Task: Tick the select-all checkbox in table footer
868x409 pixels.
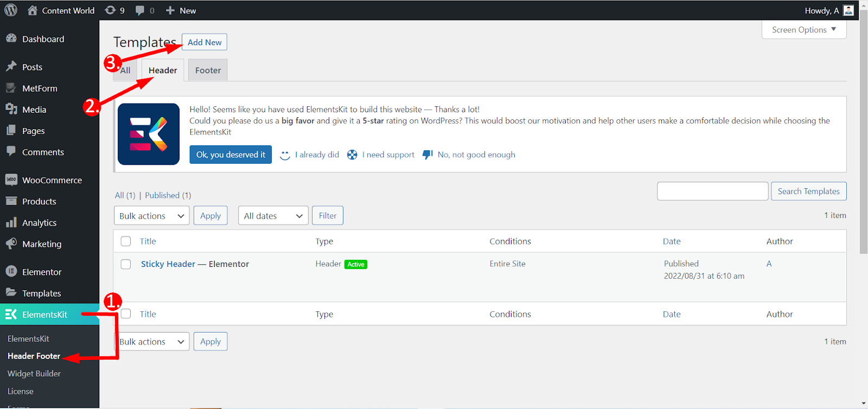Action: (126, 314)
